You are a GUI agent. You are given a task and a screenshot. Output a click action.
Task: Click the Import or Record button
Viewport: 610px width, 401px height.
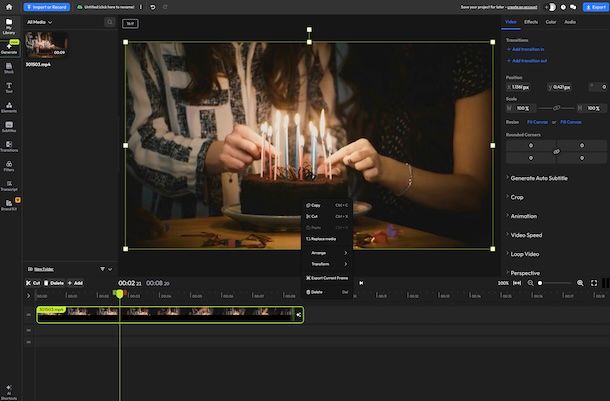47,7
